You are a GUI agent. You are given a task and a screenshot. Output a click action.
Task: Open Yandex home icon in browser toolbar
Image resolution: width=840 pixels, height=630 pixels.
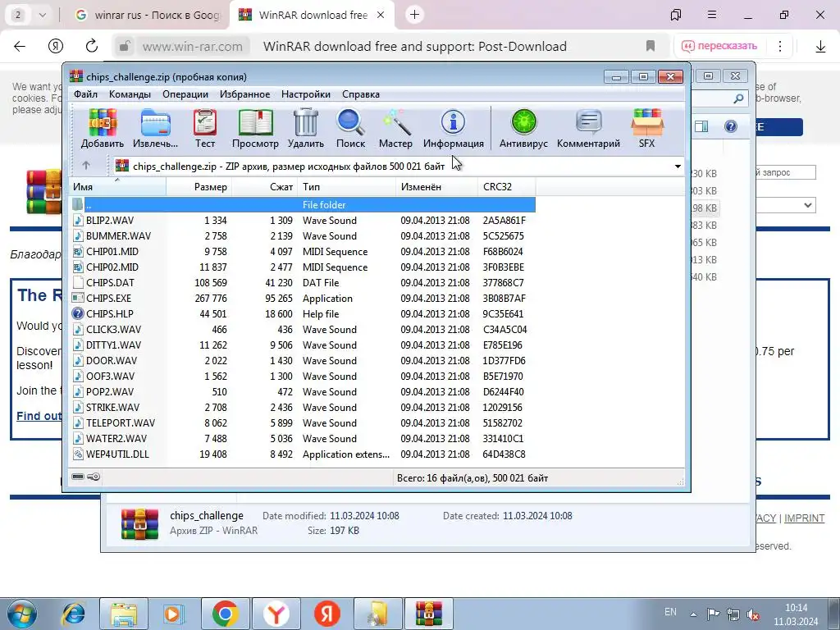56,46
